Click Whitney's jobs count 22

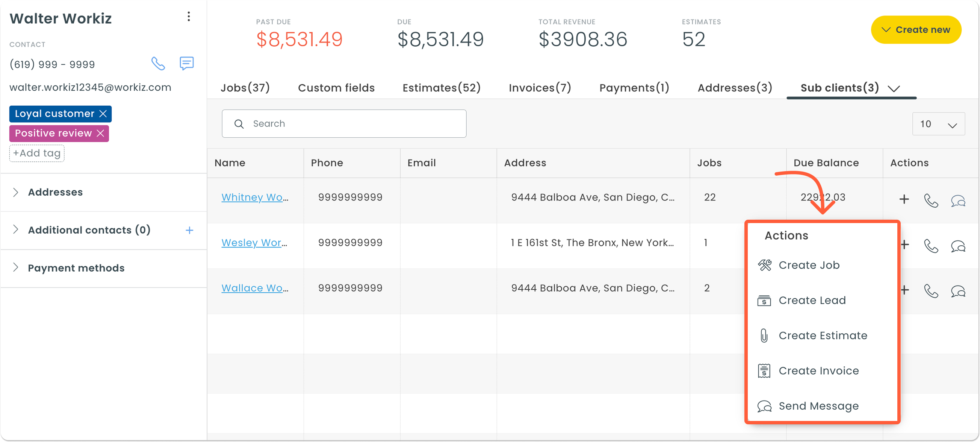pyautogui.click(x=709, y=197)
